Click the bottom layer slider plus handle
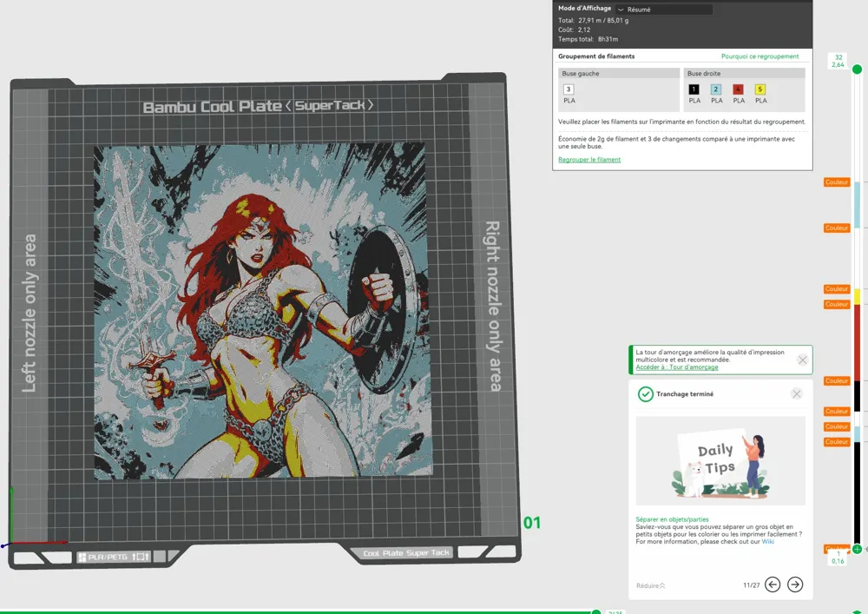The width and height of the screenshot is (868, 614). [x=857, y=549]
